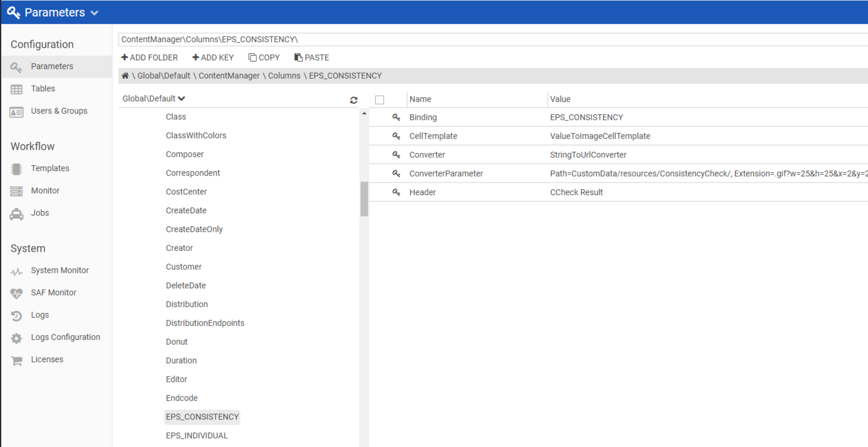Click the ADD KEY button

[213, 57]
